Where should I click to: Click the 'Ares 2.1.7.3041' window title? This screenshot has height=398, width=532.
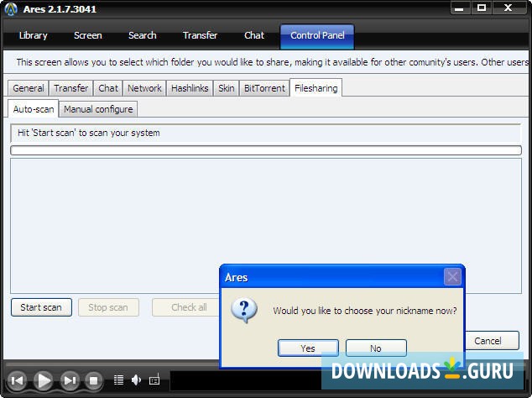click(60, 9)
